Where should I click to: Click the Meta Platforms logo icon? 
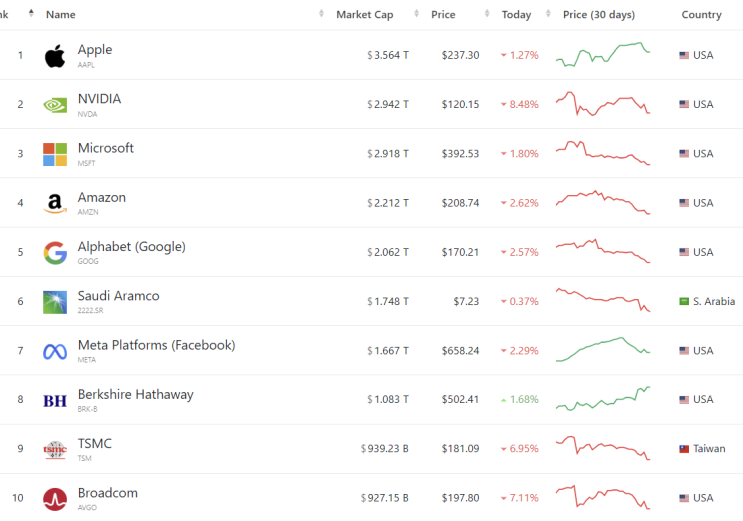[x=55, y=351]
